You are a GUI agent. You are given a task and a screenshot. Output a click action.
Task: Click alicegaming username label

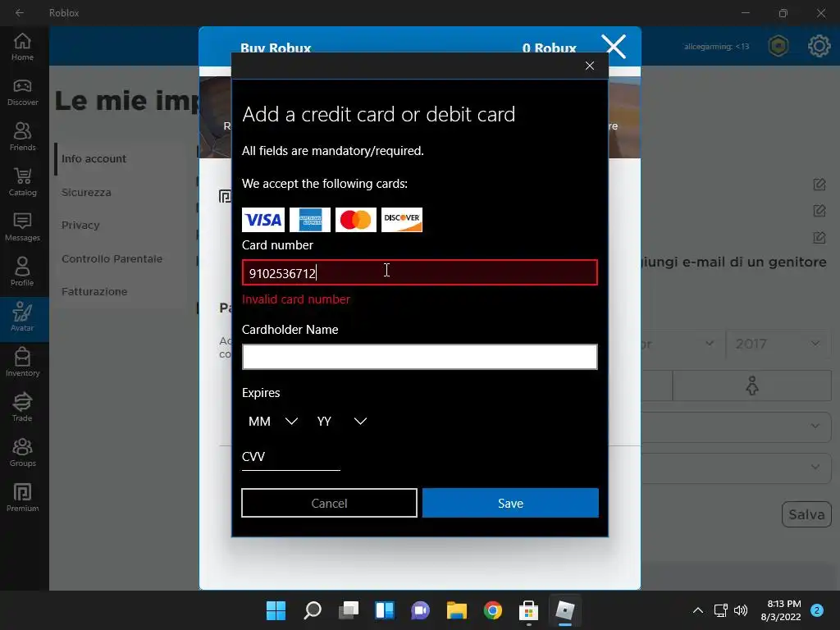[x=716, y=47]
